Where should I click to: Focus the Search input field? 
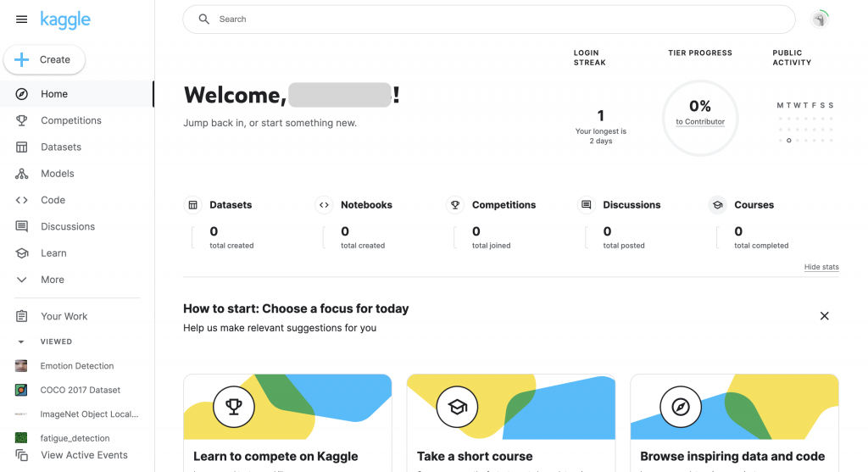point(489,19)
